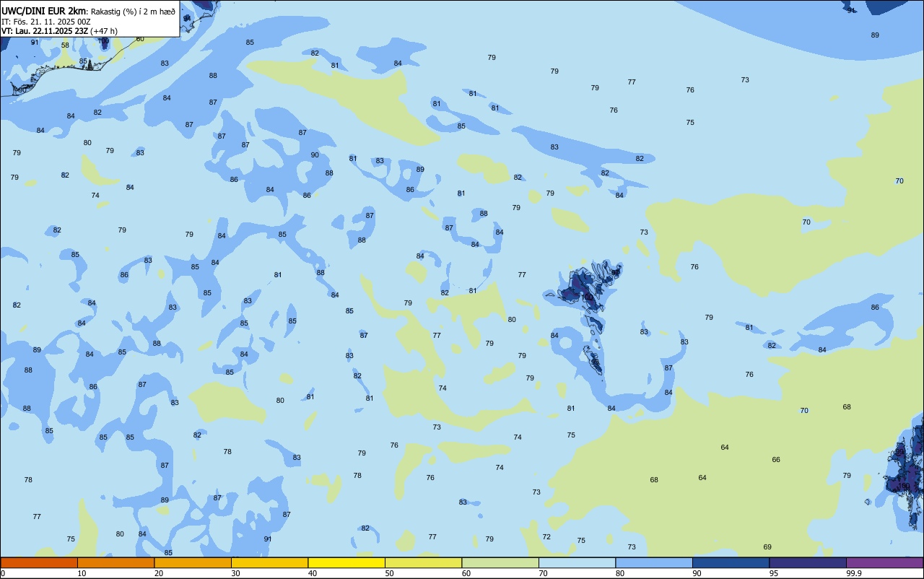Click the map title 'UWC/DINI EUR 2km'

(x=44, y=11)
